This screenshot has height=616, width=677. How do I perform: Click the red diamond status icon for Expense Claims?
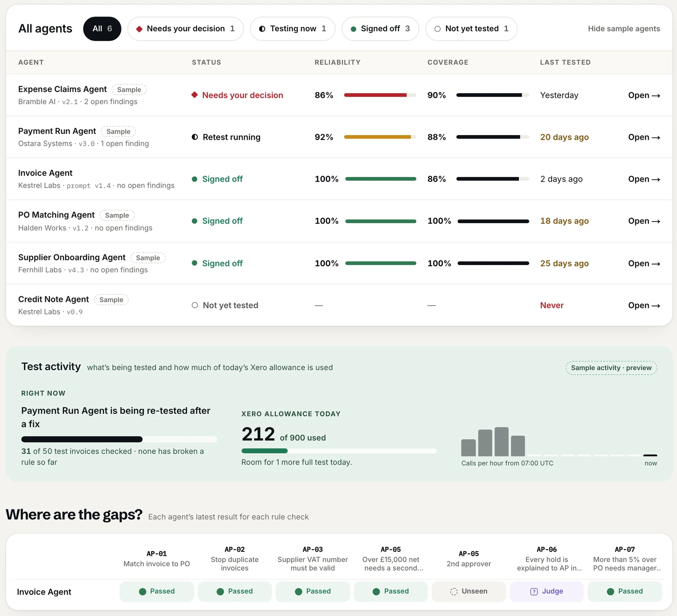(195, 95)
